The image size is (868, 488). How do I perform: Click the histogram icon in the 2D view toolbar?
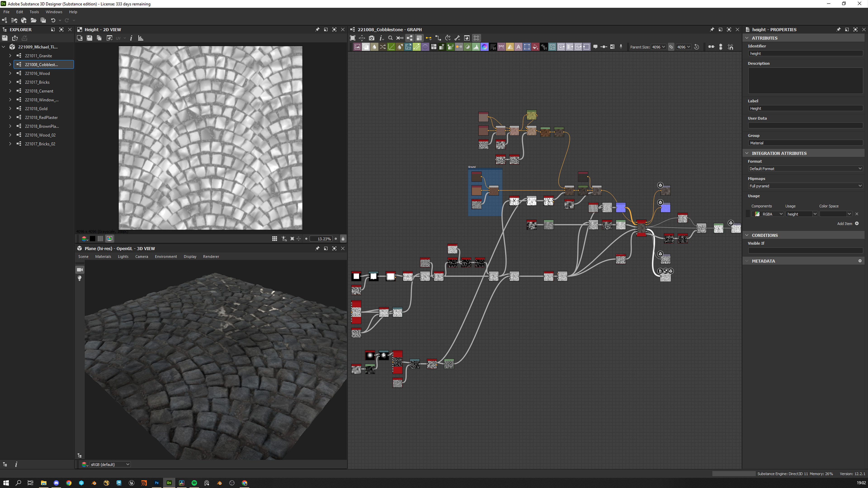[141, 38]
